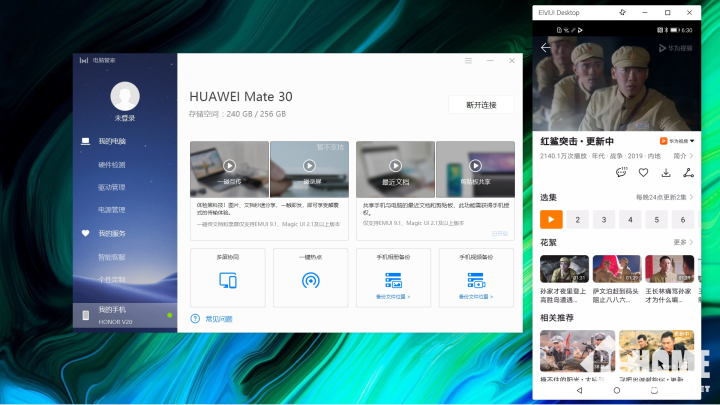720x405 pixels.
Task: Click the question mark help icon
Action: (195, 319)
